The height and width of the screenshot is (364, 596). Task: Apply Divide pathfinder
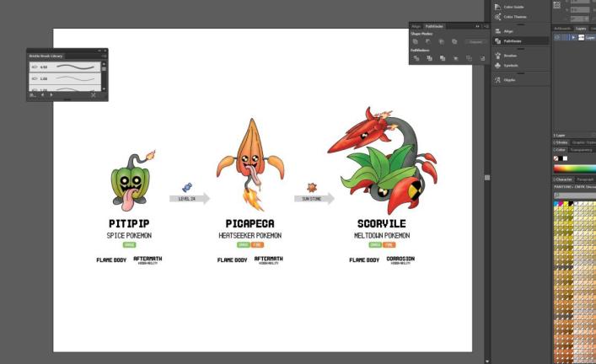[416, 58]
